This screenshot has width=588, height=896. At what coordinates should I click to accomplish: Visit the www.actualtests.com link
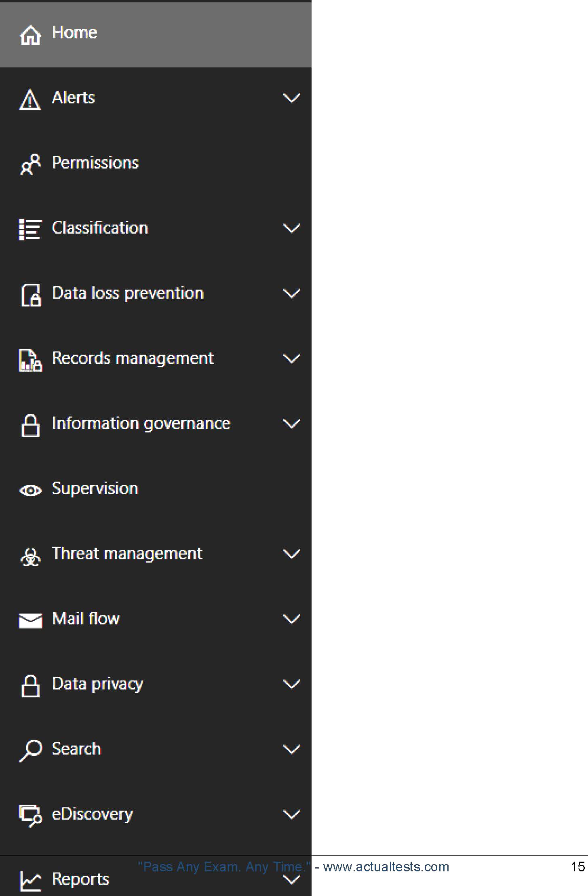(x=386, y=866)
